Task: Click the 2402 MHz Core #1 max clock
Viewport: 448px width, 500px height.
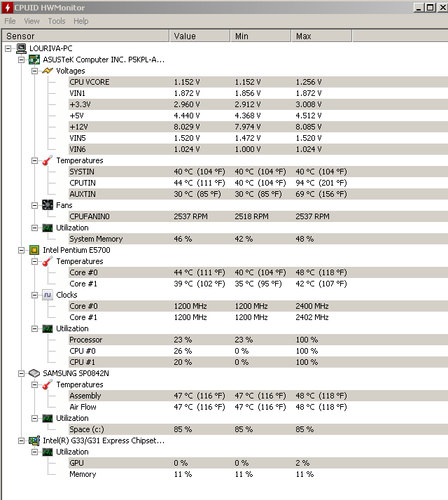Action: click(311, 317)
